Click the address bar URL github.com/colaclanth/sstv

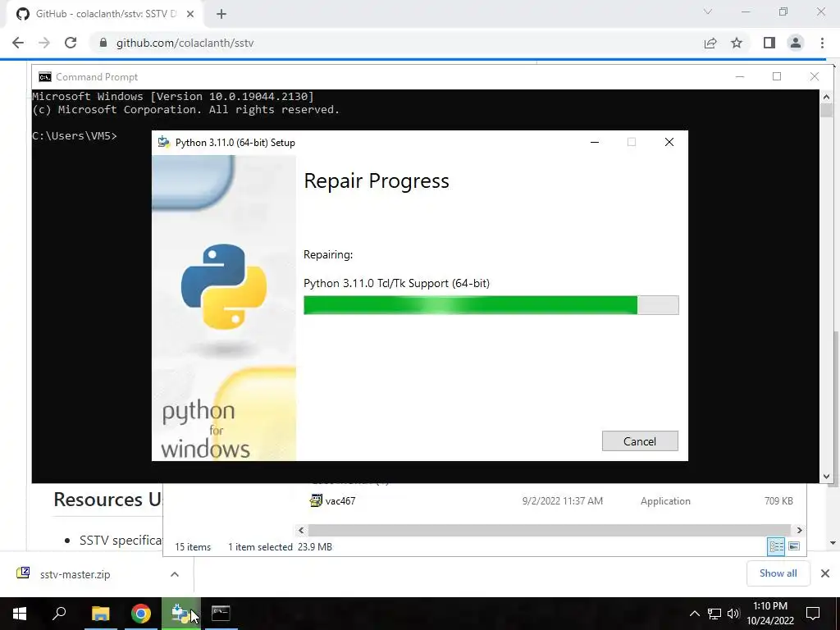tap(185, 43)
